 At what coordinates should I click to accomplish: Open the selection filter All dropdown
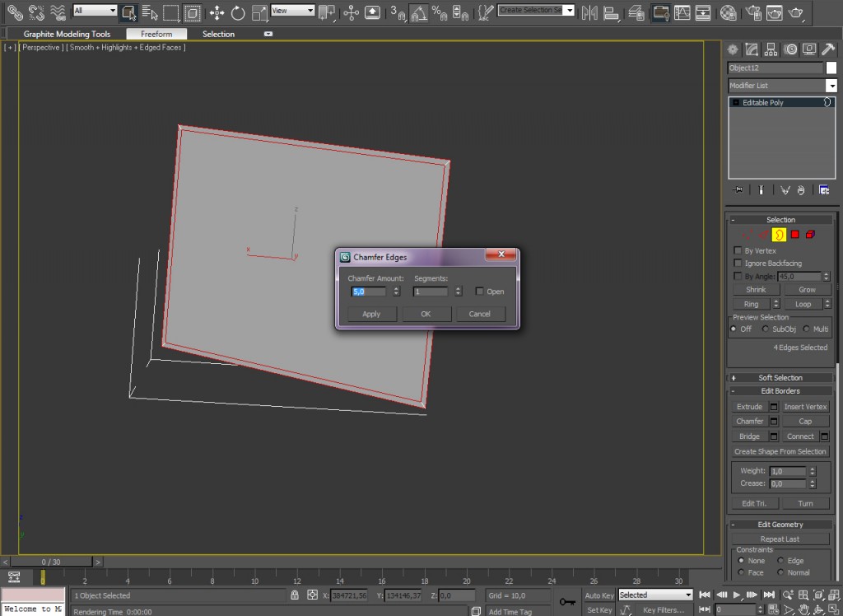click(x=95, y=10)
